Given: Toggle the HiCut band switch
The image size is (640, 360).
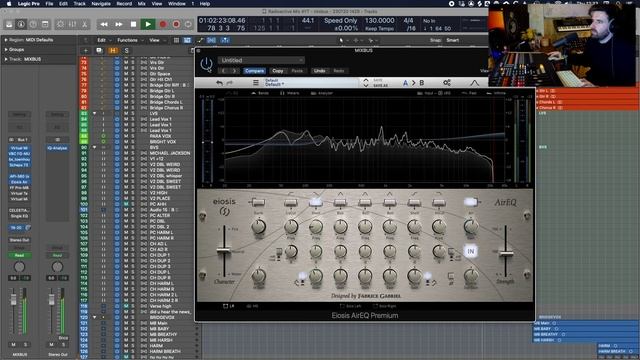Looking at the screenshot, I should point(439,202).
